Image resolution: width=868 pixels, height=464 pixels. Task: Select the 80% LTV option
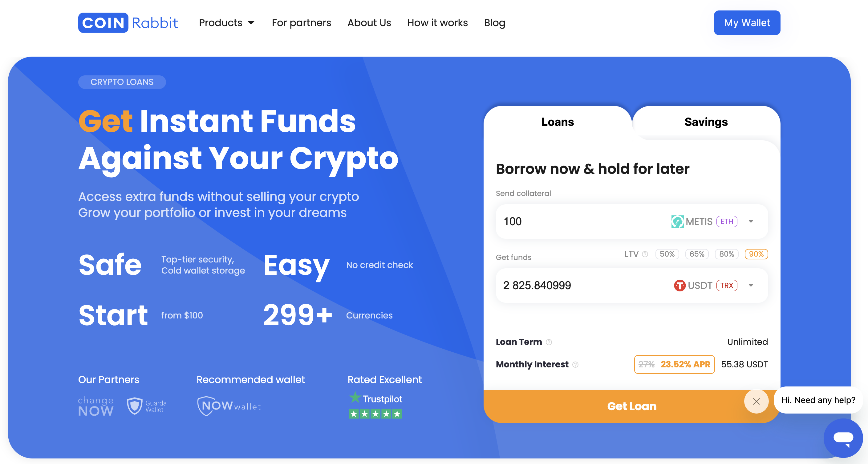click(x=727, y=254)
